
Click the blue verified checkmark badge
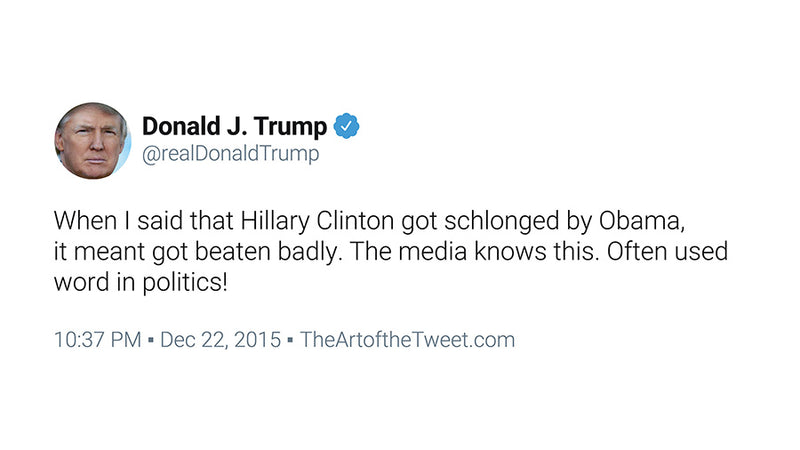pyautogui.click(x=347, y=127)
